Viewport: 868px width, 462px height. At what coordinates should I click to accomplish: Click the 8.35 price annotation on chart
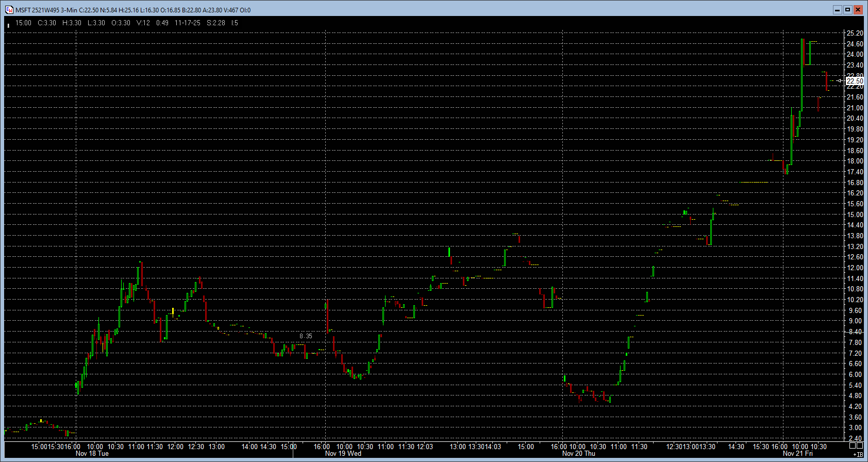pyautogui.click(x=306, y=336)
